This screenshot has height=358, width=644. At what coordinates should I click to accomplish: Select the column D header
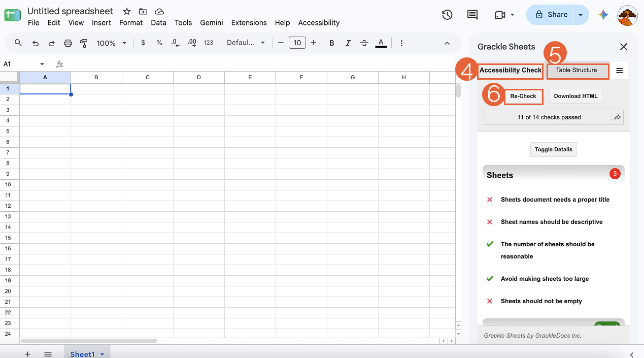(199, 77)
